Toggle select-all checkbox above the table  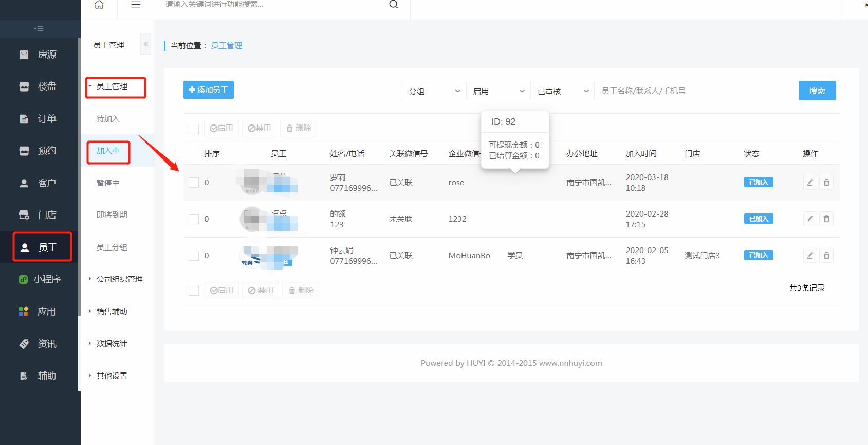tap(194, 129)
